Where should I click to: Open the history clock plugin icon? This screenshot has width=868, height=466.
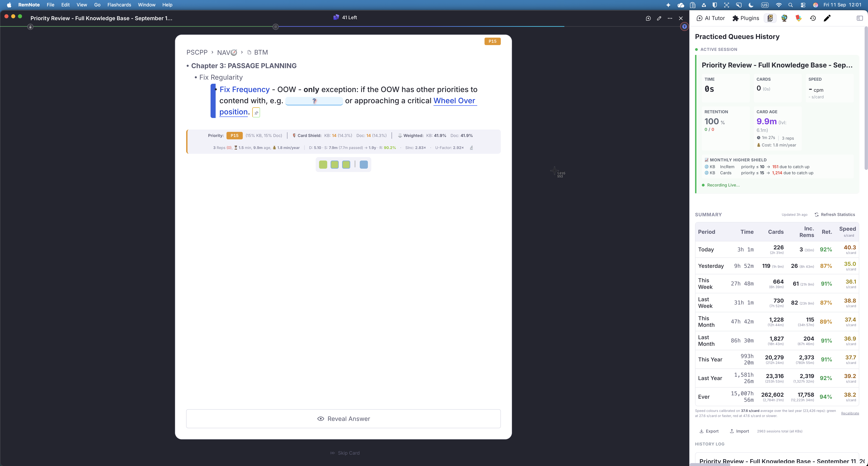pos(813,18)
